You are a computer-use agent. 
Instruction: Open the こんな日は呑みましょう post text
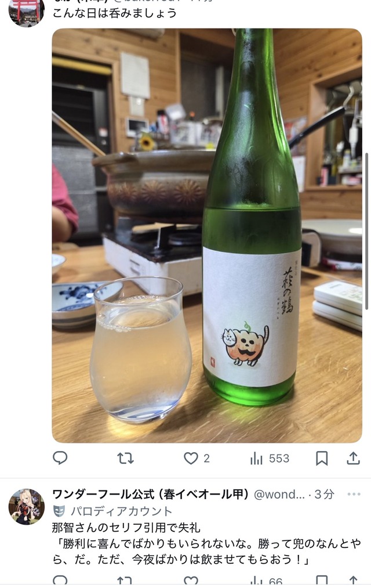(x=115, y=13)
